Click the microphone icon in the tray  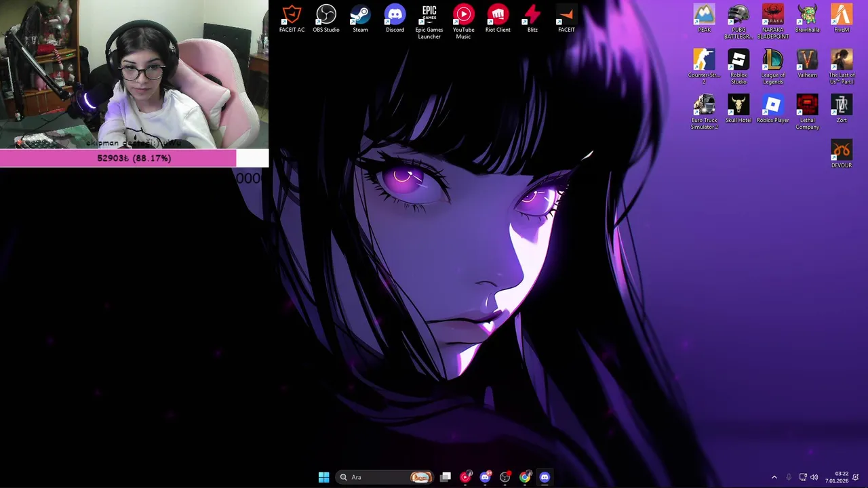(789, 477)
